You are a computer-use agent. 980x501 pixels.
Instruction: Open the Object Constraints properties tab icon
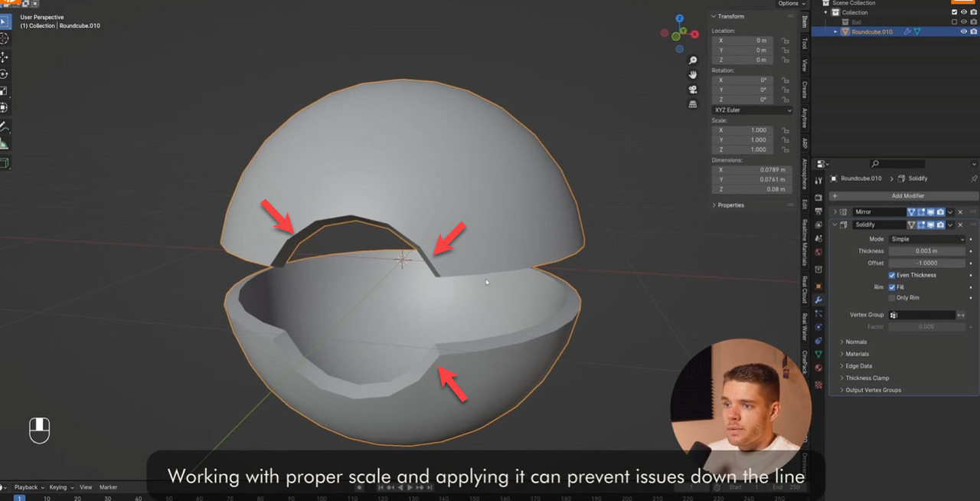(x=818, y=340)
